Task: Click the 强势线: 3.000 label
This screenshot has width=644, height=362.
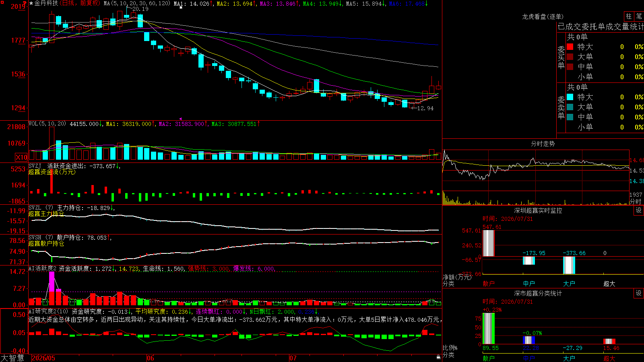Action: 209,268
